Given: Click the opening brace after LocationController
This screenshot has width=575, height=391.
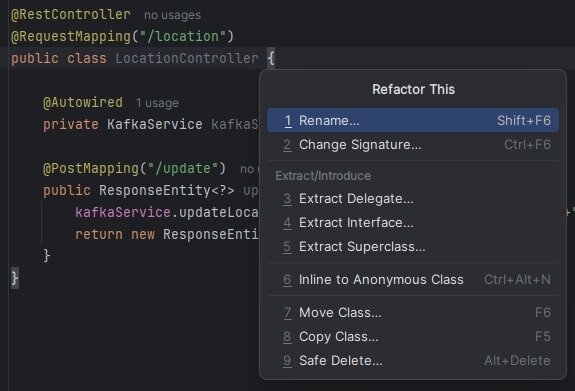Looking at the screenshot, I should click(271, 58).
